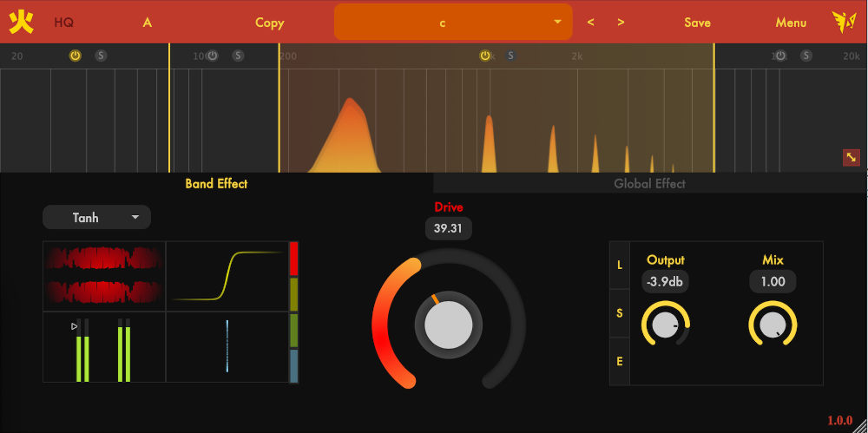This screenshot has height=433, width=868.
Task: Solo the fourth band near 20k
Action: pos(806,56)
